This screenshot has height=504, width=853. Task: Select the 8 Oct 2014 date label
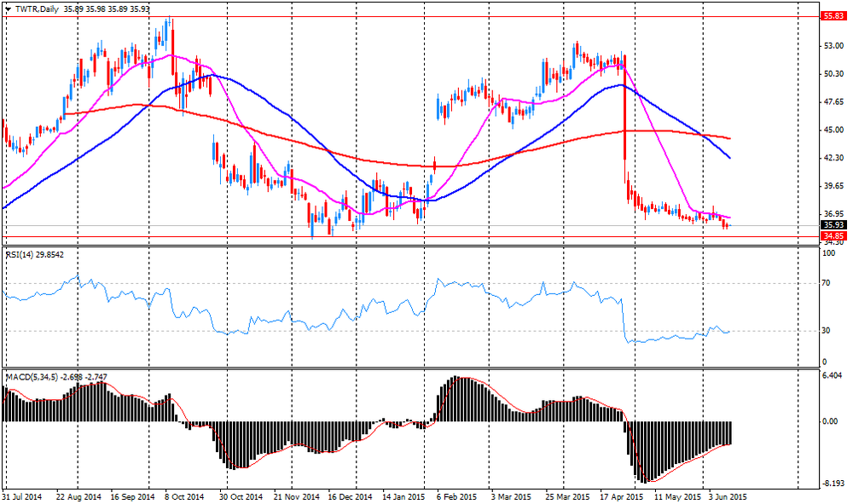[184, 497]
